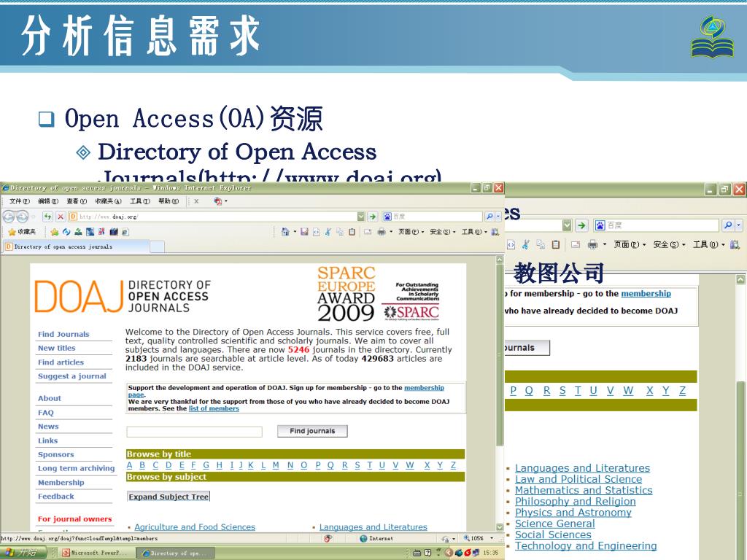Click the Microsoft PowerPoint taskbar button
Screen dimensions: 747x560
(x=96, y=553)
